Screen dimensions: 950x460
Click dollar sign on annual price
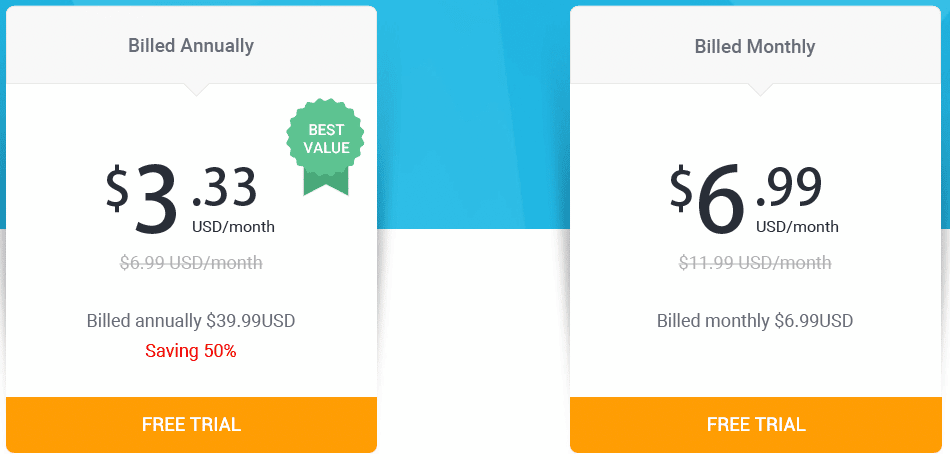(118, 188)
